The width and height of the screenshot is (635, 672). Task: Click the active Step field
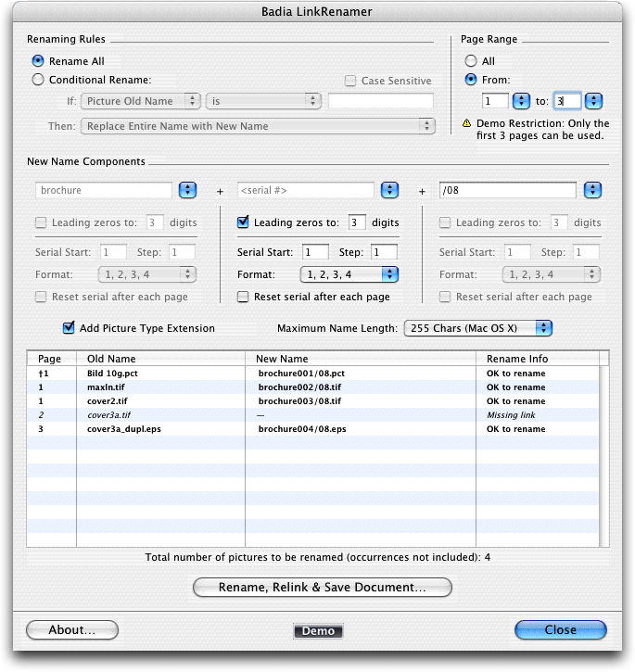click(x=384, y=252)
